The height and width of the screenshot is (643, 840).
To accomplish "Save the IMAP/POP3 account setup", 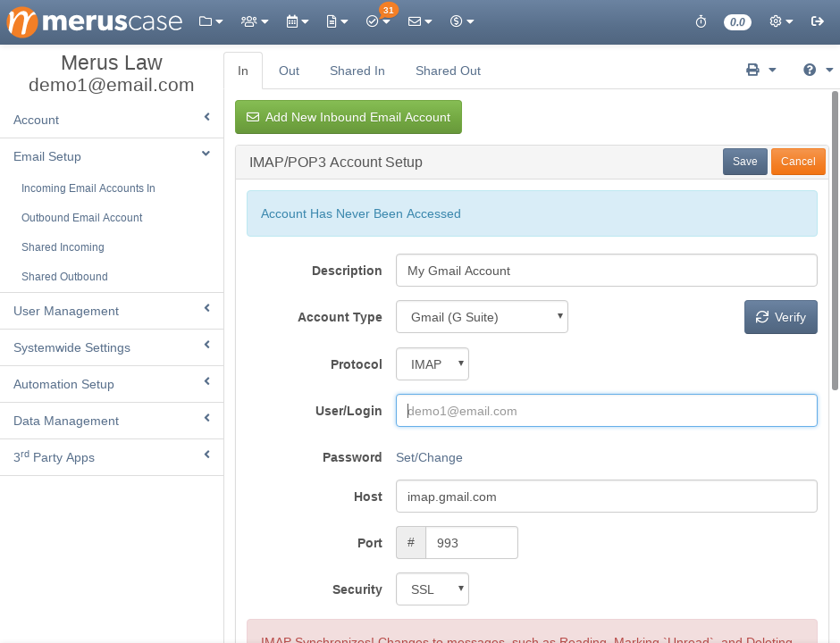I will [744, 162].
